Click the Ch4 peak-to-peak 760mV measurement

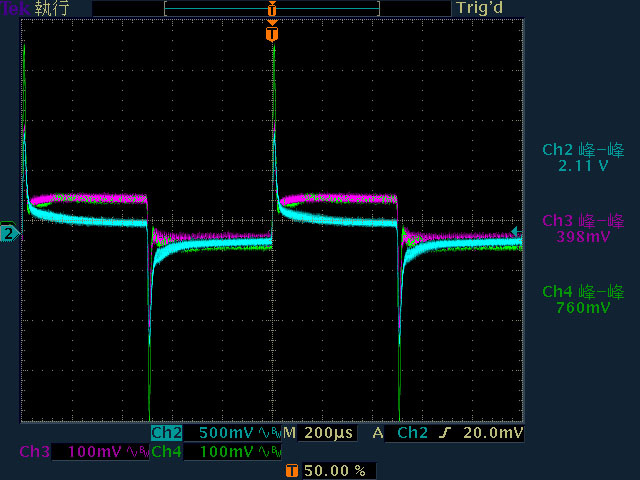click(x=583, y=300)
